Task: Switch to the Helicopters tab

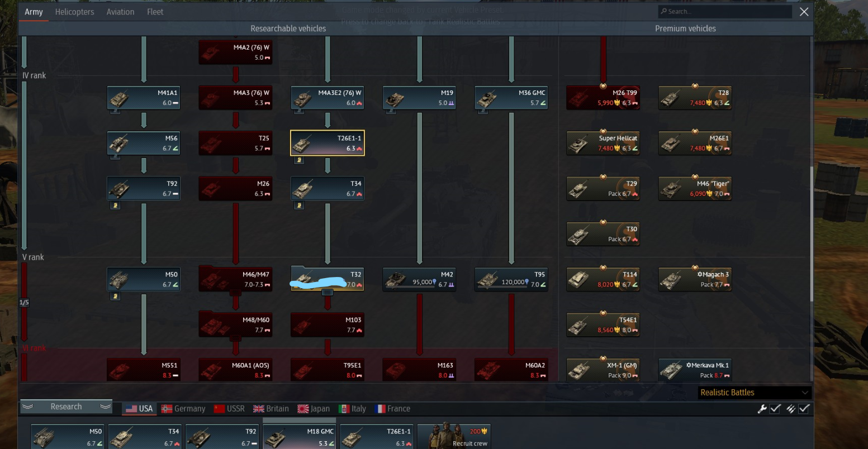Action: [x=74, y=12]
